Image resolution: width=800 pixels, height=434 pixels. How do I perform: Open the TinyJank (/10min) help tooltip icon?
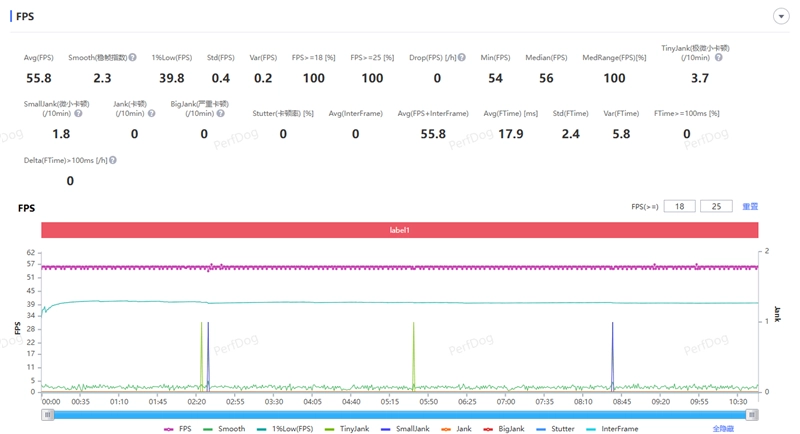718,58
